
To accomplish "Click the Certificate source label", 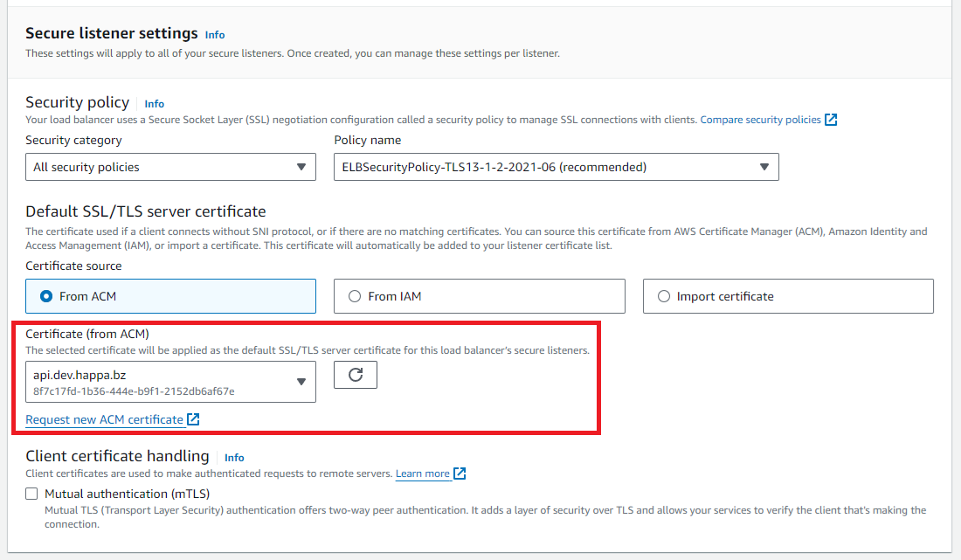I will 73,266.
